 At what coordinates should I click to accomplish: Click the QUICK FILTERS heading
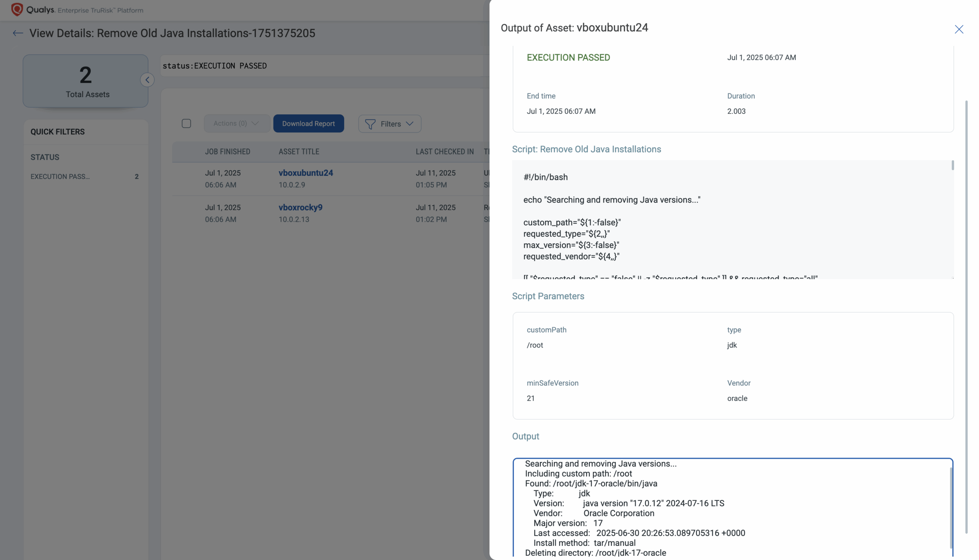tap(58, 132)
